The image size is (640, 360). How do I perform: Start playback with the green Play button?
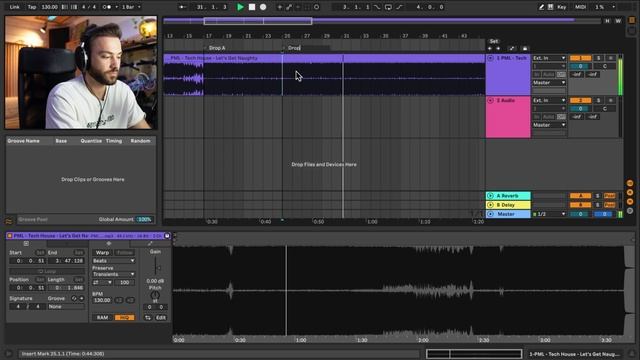tap(240, 7)
